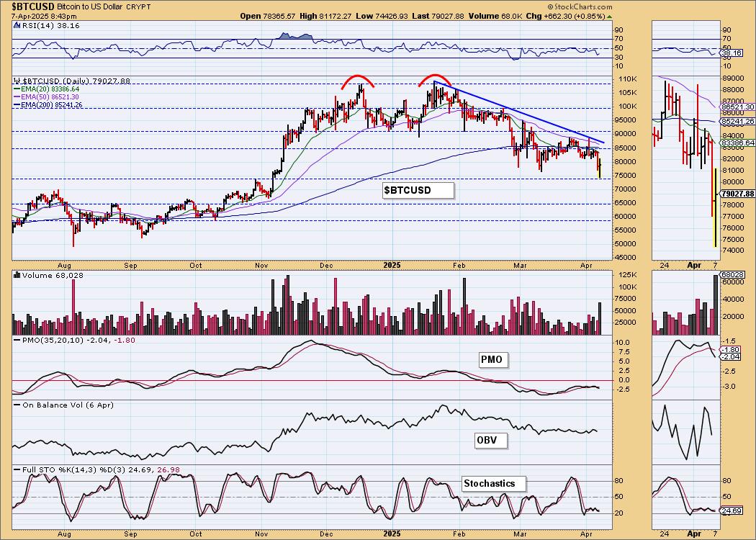Click the RSI legend line icon

17,25
